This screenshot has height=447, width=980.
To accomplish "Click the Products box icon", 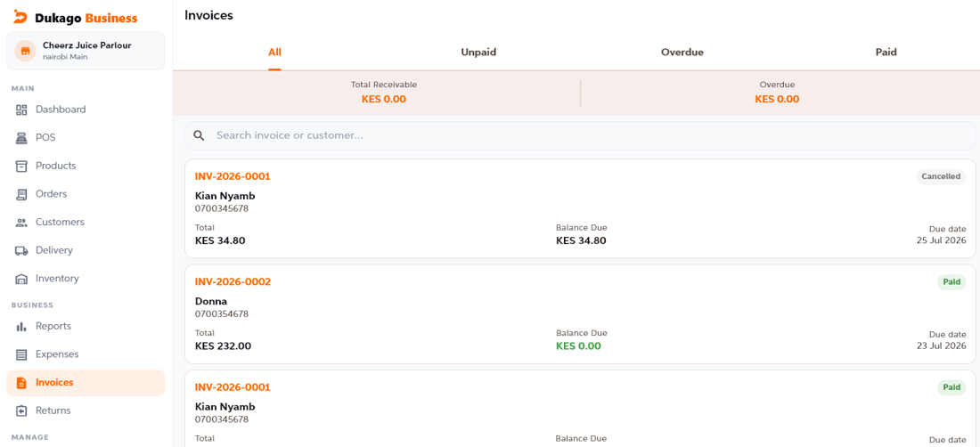I will tap(21, 166).
